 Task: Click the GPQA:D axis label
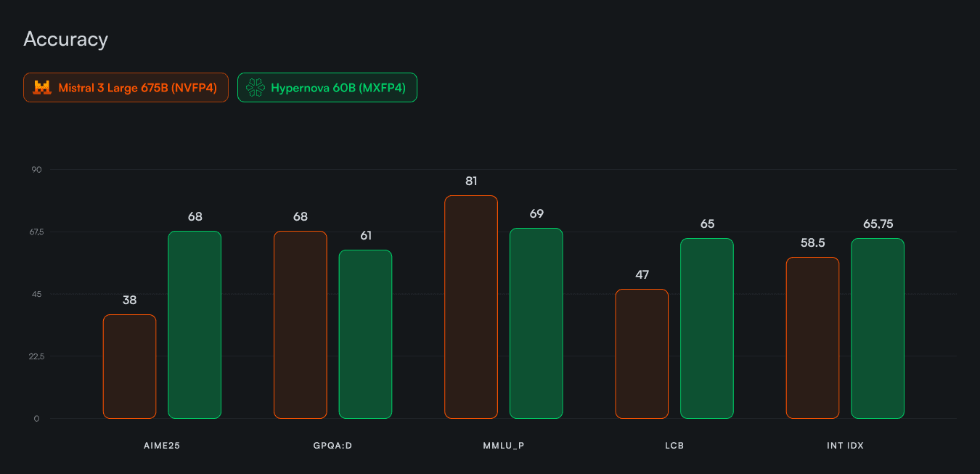point(332,446)
